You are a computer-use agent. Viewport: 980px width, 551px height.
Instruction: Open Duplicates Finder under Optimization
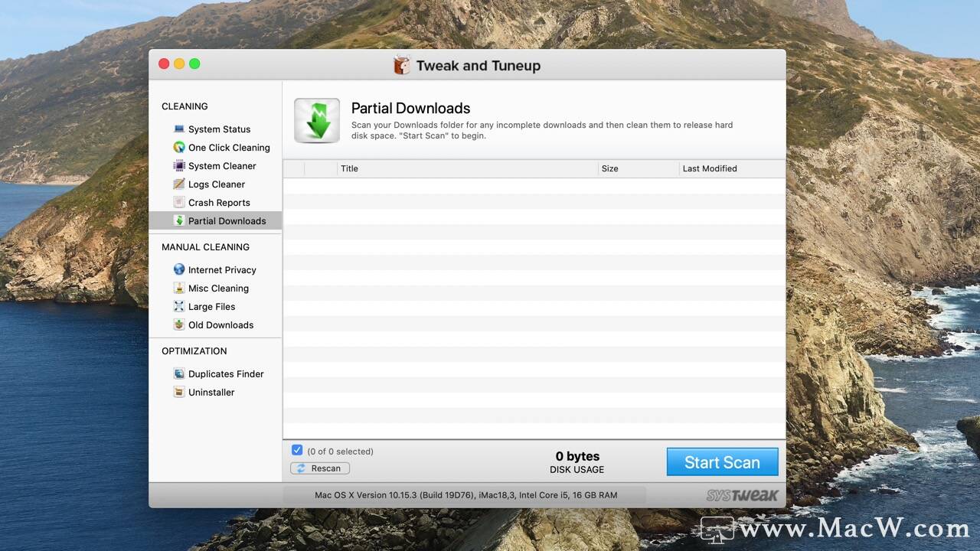tap(226, 374)
